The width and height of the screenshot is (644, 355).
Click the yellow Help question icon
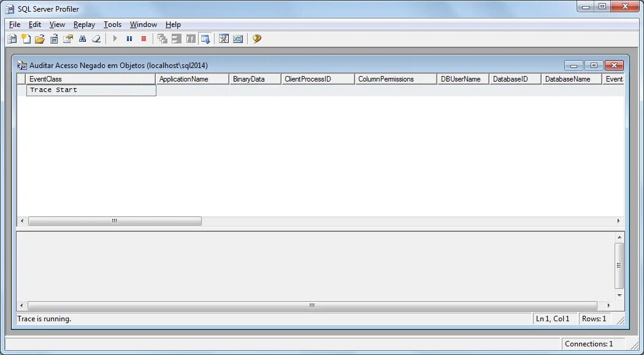pyautogui.click(x=257, y=39)
